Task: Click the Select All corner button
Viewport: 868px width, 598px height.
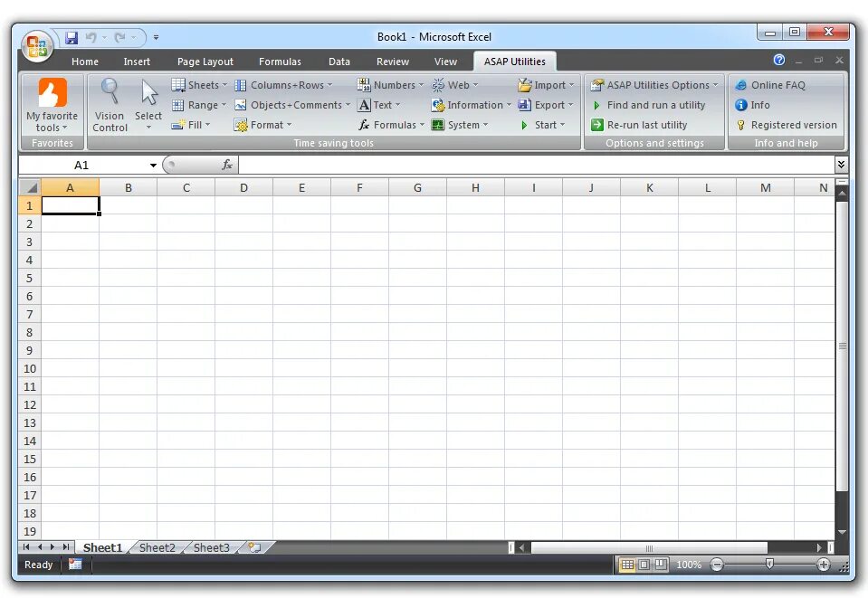Action: [x=31, y=187]
